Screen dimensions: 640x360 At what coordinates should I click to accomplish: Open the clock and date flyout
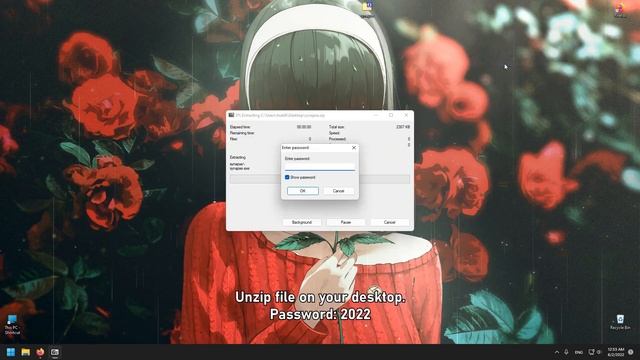616,352
